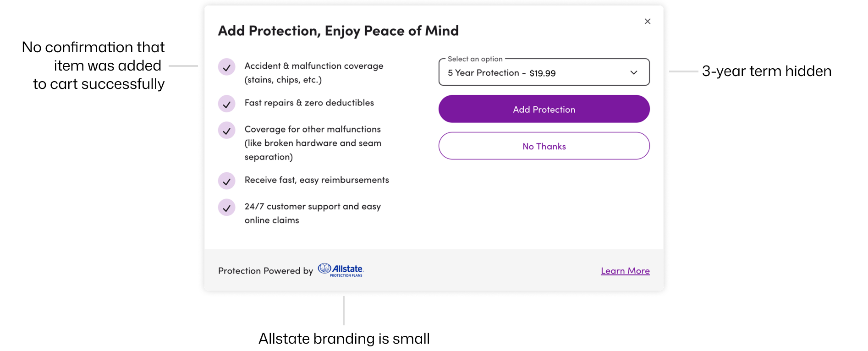Click the 3-year term hidden annotation
Screen dimensions: 868x351
(x=767, y=71)
